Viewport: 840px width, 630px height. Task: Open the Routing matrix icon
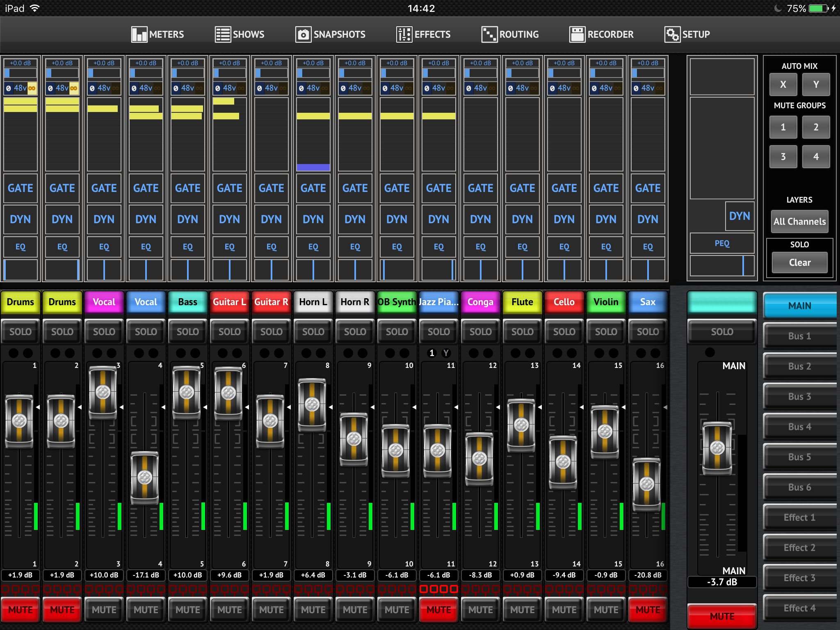pyautogui.click(x=489, y=34)
